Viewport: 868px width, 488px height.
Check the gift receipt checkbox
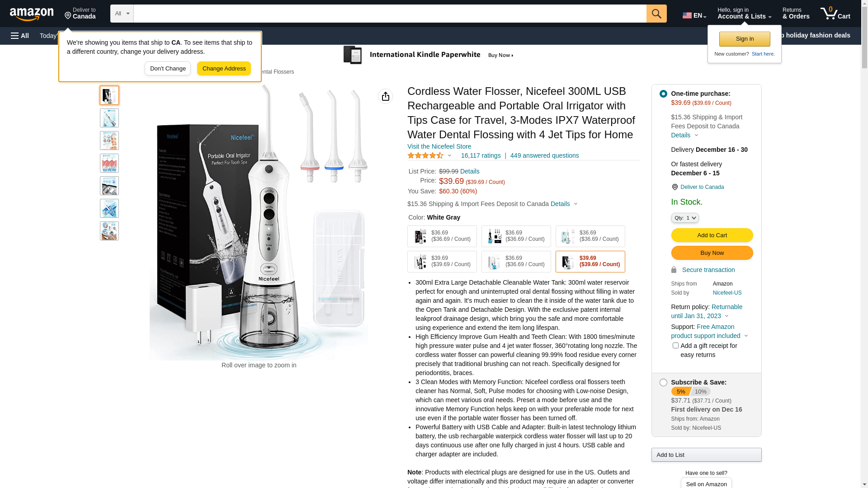pos(675,346)
